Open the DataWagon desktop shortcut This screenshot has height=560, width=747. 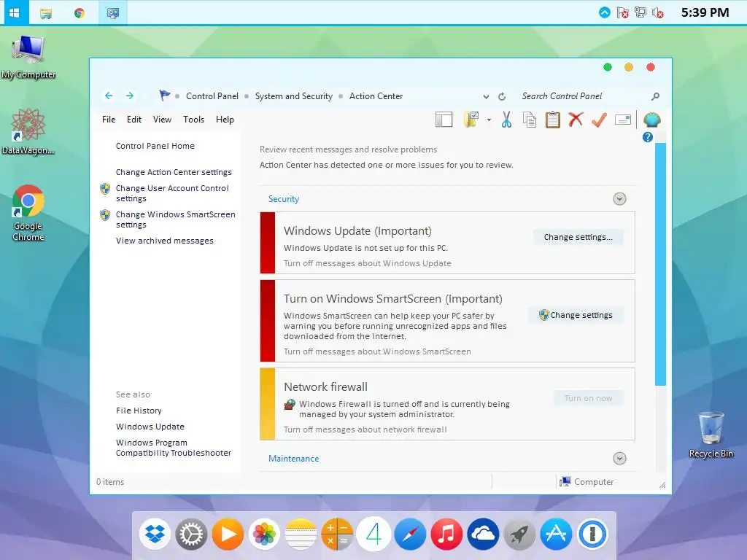28,132
